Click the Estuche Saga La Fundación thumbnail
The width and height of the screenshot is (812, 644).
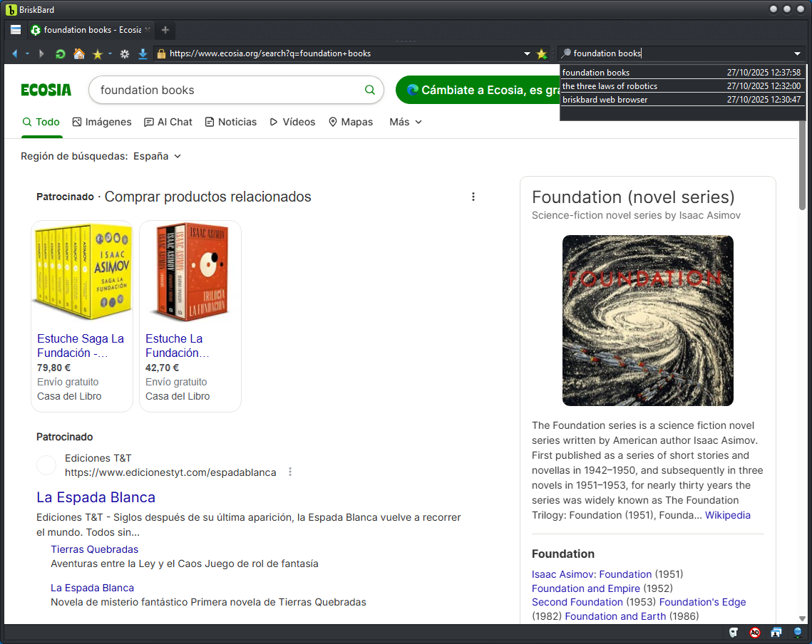pos(82,272)
